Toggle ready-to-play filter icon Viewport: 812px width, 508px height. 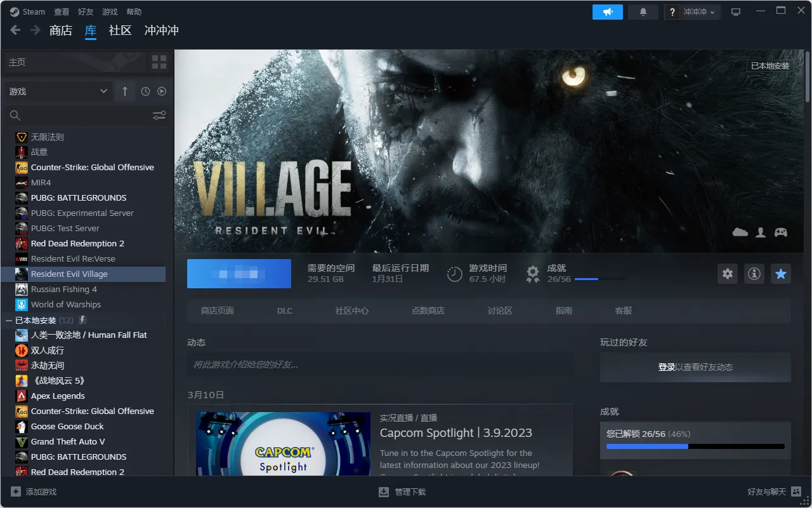[x=162, y=91]
